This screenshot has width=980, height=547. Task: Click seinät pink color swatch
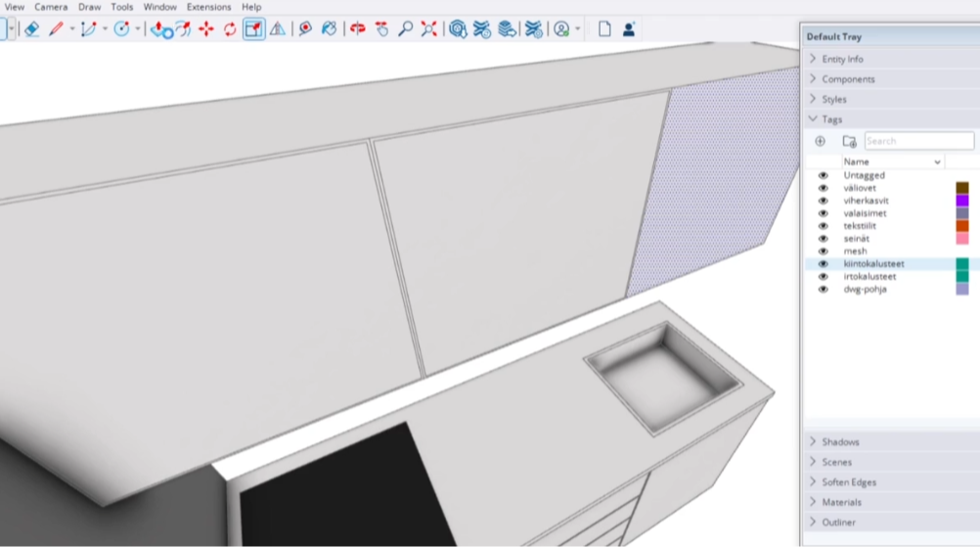962,239
